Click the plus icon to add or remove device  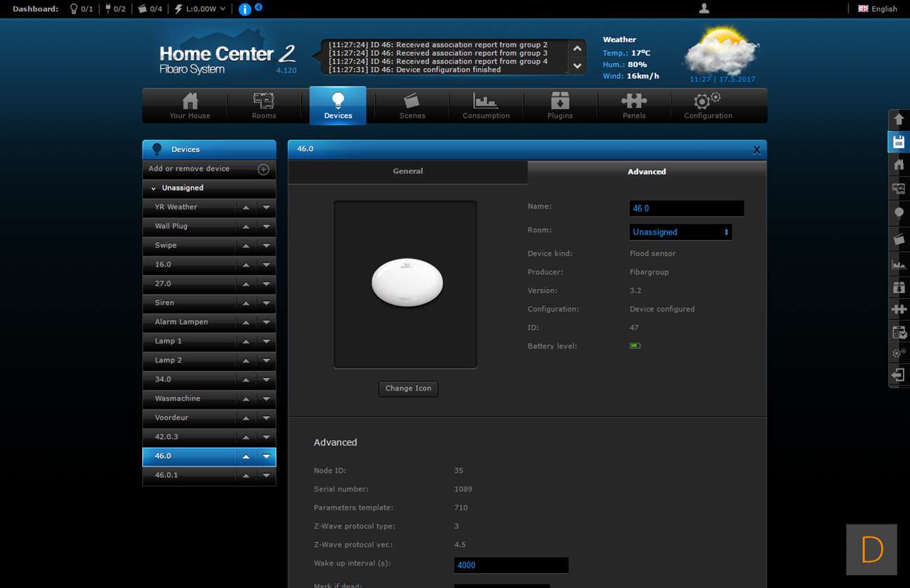pos(263,169)
